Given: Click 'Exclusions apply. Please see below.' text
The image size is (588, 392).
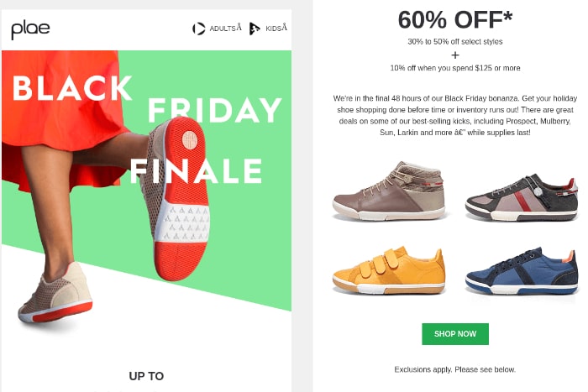Looking at the screenshot, I should tap(455, 369).
